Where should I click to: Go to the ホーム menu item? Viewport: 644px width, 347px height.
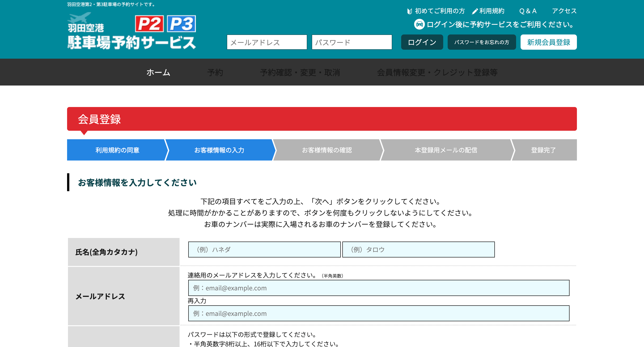click(x=158, y=72)
